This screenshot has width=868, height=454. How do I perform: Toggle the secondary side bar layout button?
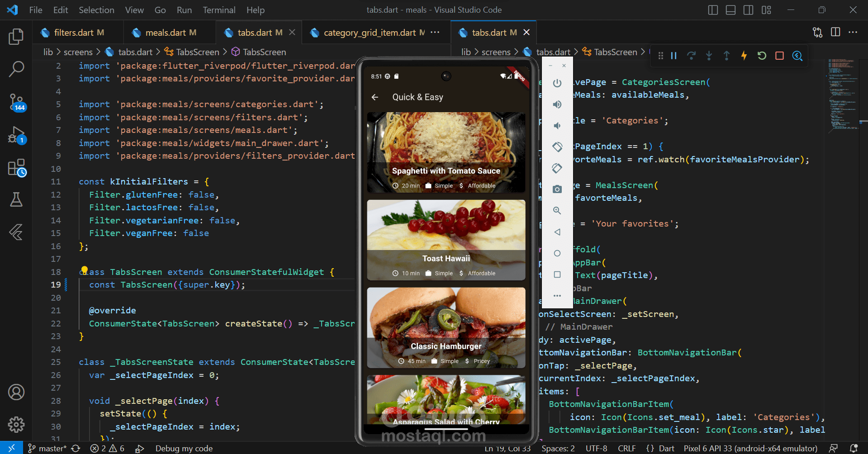click(x=749, y=10)
